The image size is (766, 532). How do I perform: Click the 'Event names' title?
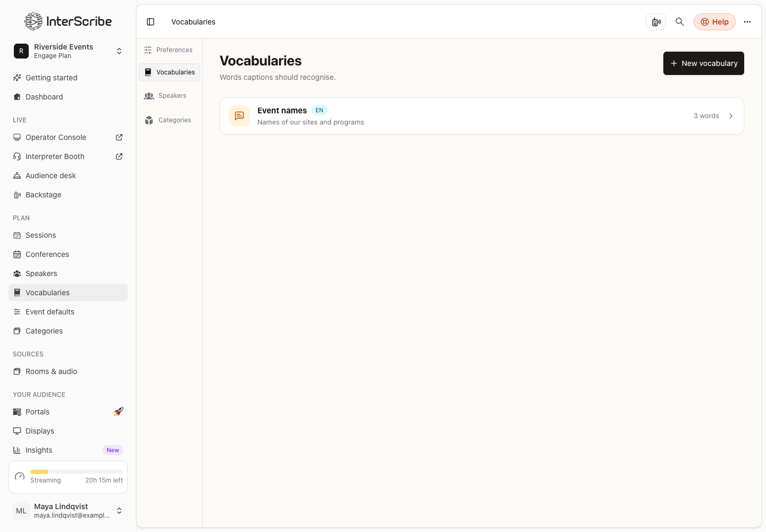(282, 111)
